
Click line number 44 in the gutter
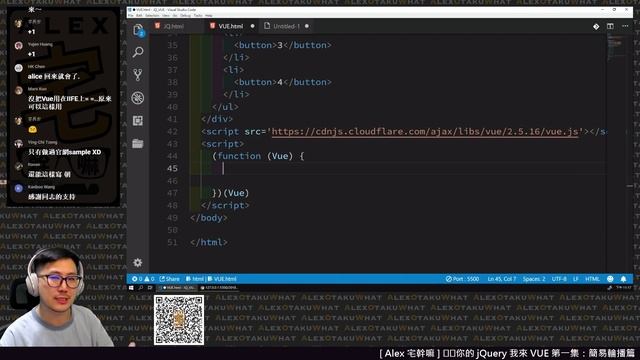coord(172,156)
